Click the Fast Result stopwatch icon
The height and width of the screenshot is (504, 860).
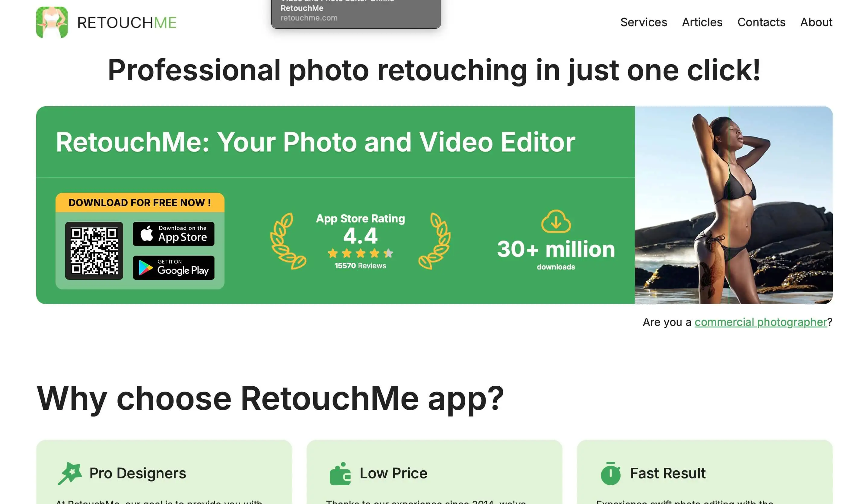click(610, 473)
